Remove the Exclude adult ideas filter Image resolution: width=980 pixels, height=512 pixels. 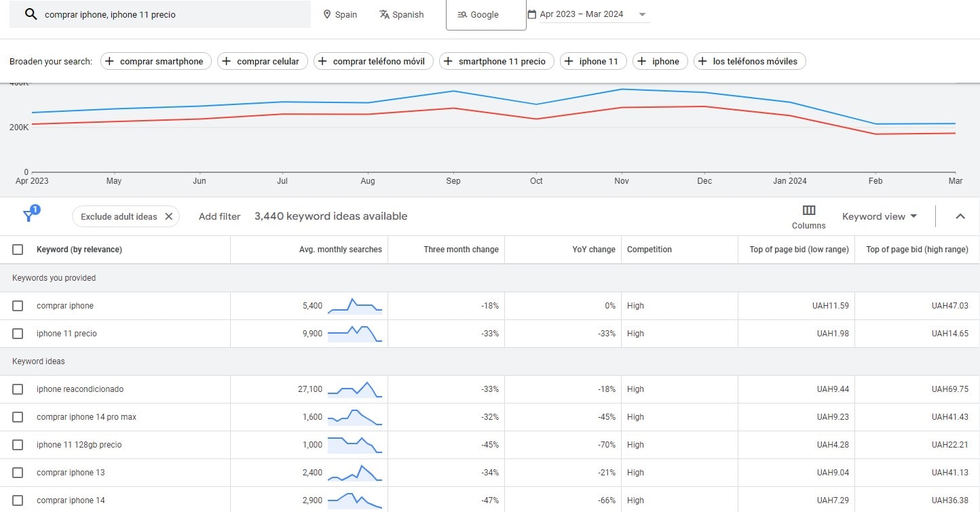click(169, 216)
